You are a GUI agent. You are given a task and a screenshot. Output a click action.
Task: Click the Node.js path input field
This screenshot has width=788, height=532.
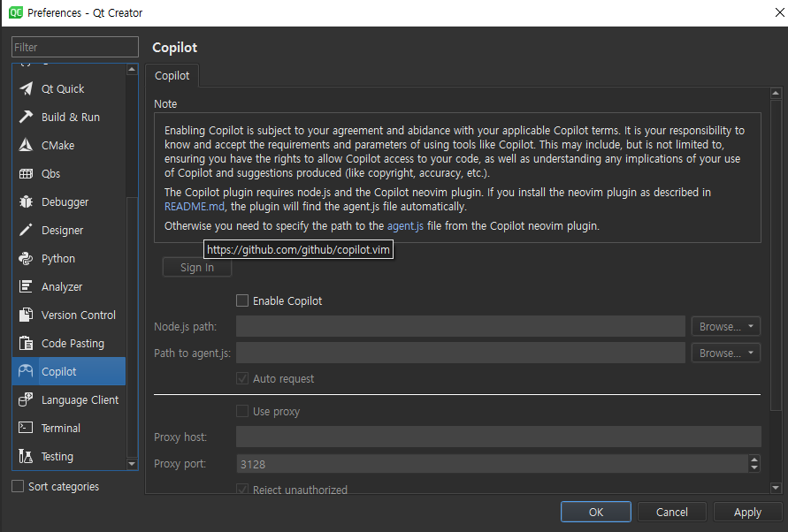(461, 326)
